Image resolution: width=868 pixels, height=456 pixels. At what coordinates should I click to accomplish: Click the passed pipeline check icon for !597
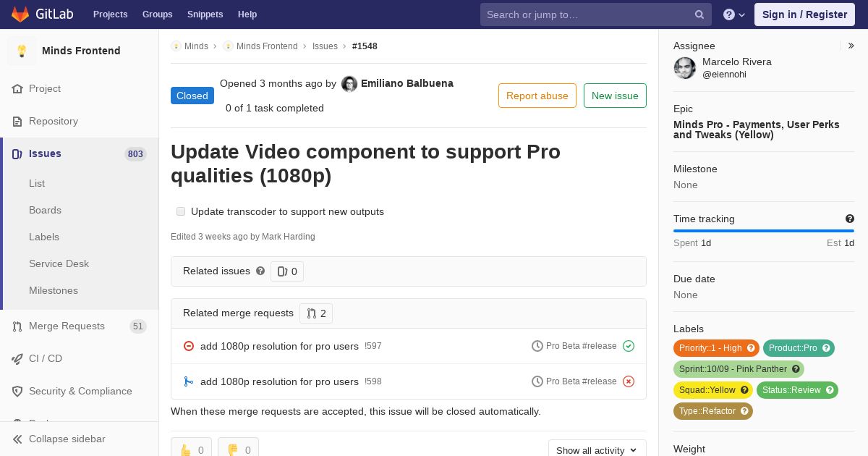pos(629,346)
